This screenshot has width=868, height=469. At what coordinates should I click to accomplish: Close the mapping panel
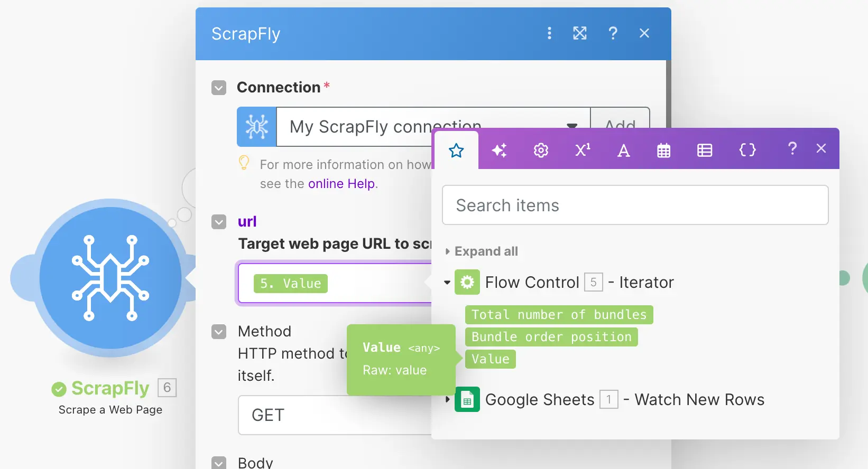click(x=821, y=148)
